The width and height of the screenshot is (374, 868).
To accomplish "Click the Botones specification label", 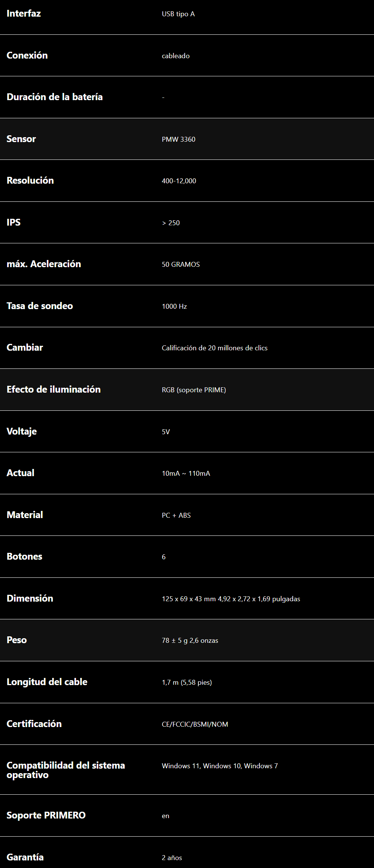I will 25,557.
